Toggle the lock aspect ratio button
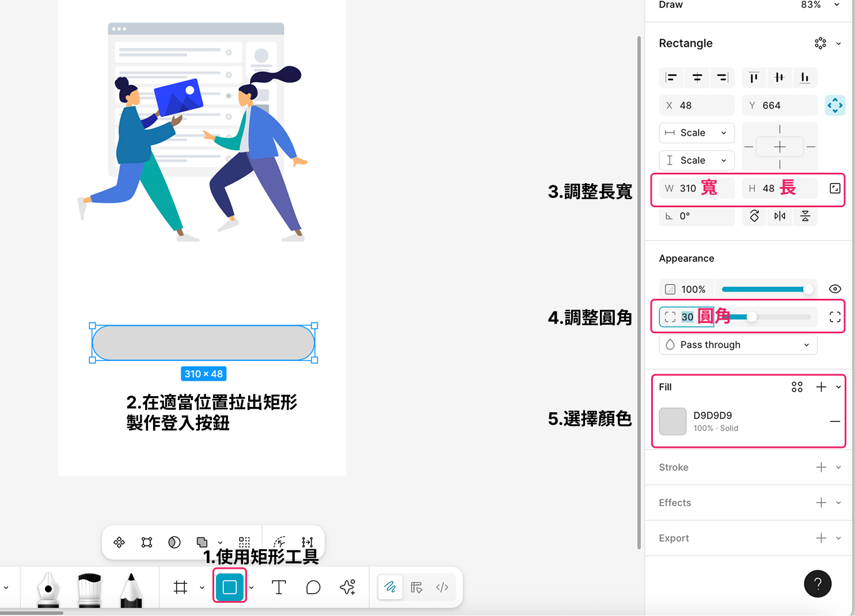The image size is (855, 616). (835, 188)
